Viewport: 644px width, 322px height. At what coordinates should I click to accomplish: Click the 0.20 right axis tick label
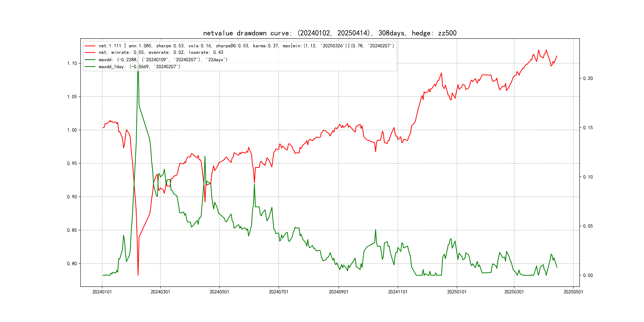click(588, 79)
